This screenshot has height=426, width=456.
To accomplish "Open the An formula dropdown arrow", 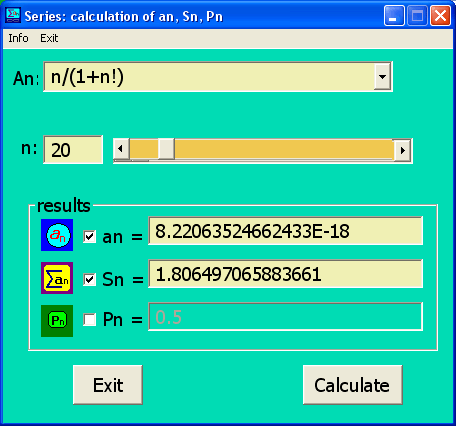I will 382,77.
